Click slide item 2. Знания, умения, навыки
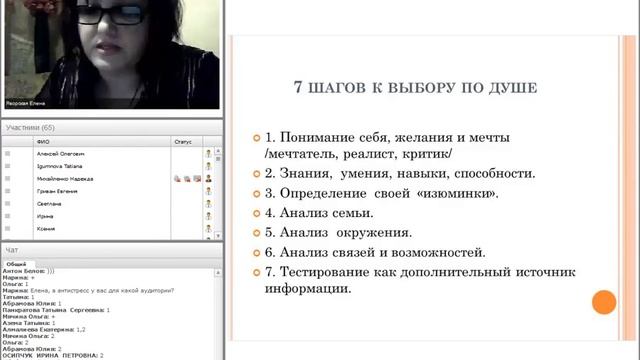The height and width of the screenshot is (360, 640). 400,173
